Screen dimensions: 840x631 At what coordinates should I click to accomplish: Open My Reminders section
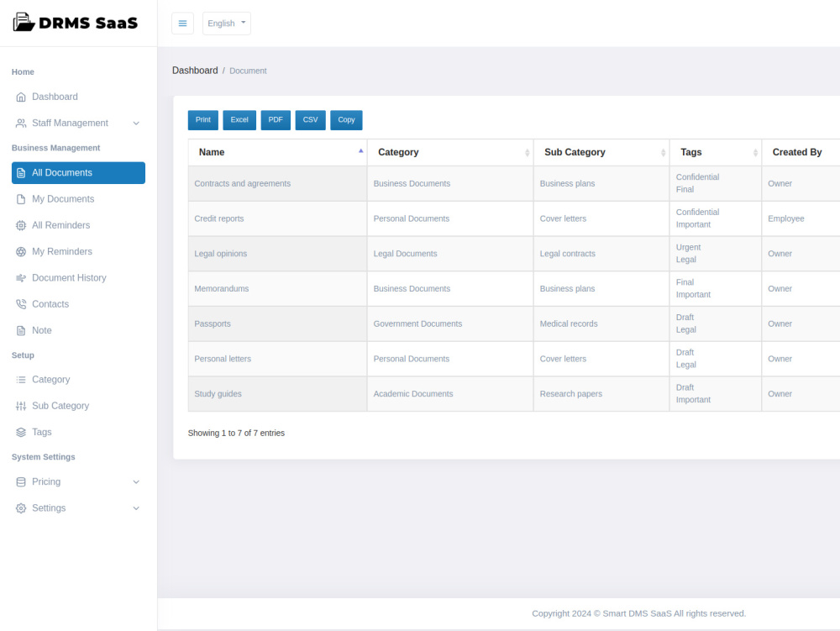[62, 251]
